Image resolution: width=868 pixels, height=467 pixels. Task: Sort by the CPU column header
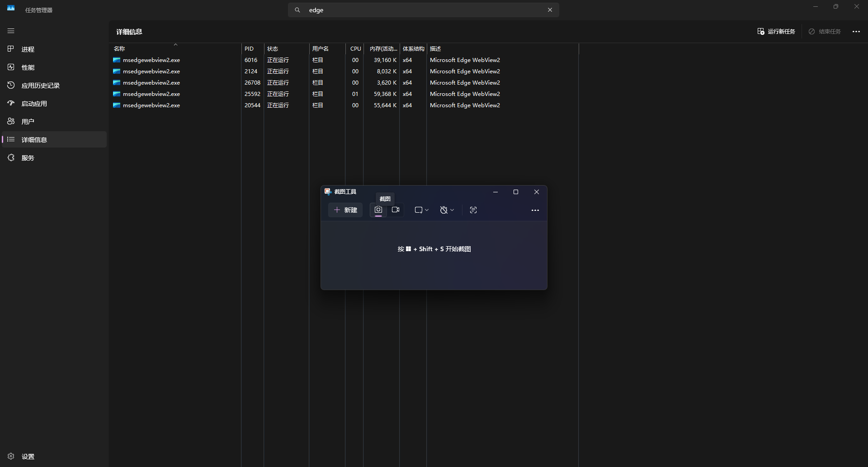tap(354, 48)
